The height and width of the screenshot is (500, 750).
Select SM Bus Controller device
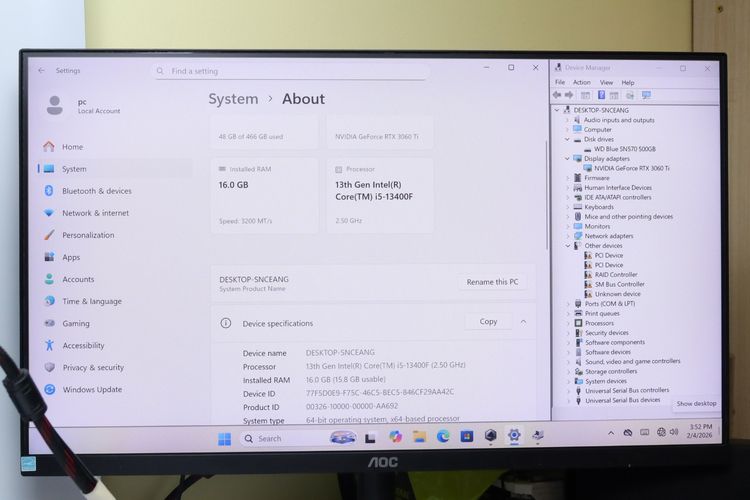coord(619,284)
